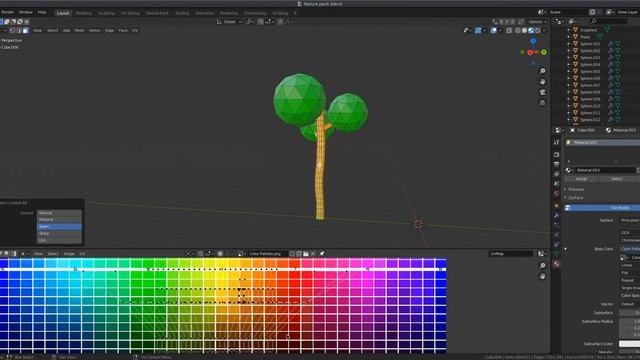
Task: Open the UVMap dropdown in UV editor
Action: pos(511,254)
